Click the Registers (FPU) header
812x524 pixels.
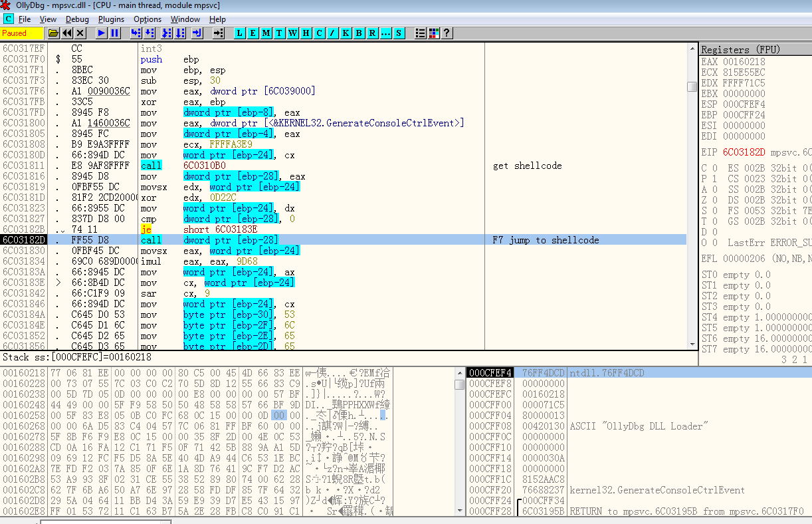[x=740, y=50]
